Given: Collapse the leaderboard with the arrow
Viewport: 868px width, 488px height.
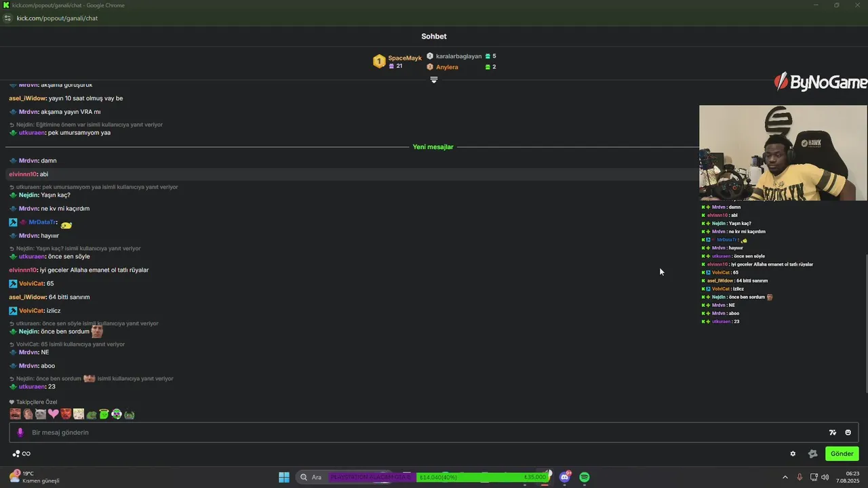Looking at the screenshot, I should coord(434,79).
